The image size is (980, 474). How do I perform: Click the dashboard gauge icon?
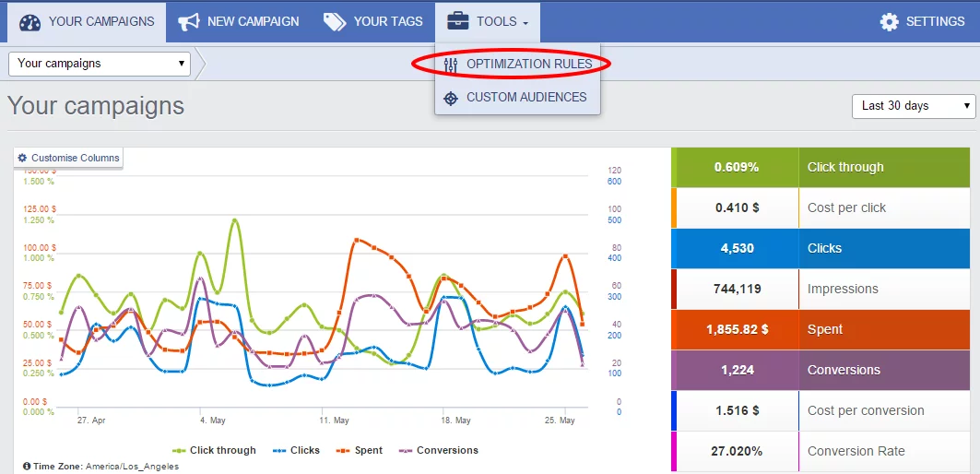tap(30, 22)
